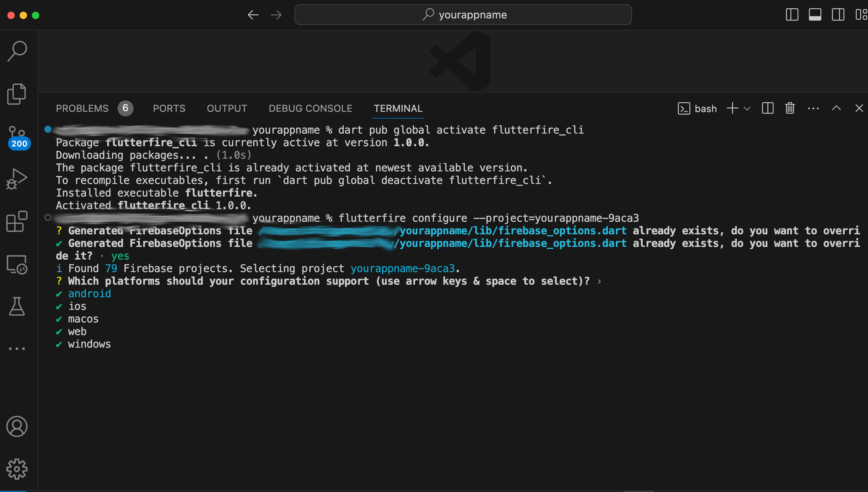Switch to the DEBUG CONSOLE tab
The image size is (868, 492).
(x=310, y=108)
